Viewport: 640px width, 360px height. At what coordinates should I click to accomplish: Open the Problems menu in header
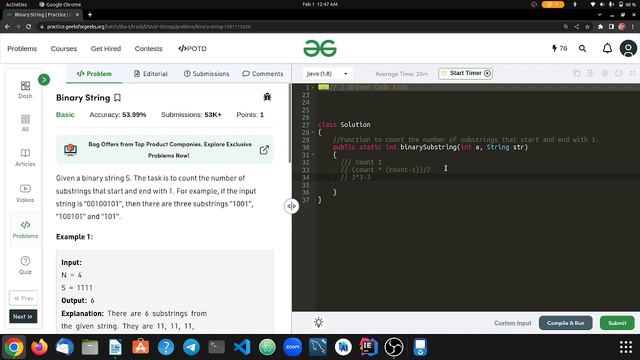pyautogui.click(x=22, y=49)
